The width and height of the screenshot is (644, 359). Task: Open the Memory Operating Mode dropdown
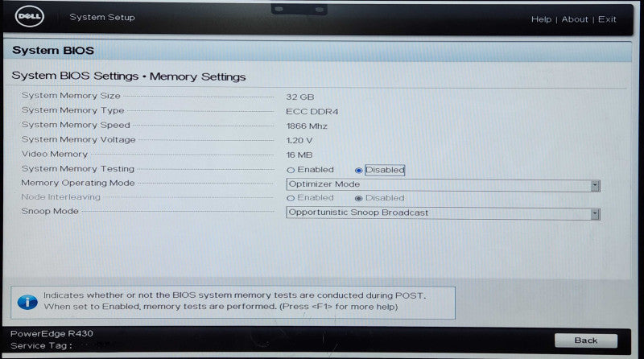click(443, 185)
